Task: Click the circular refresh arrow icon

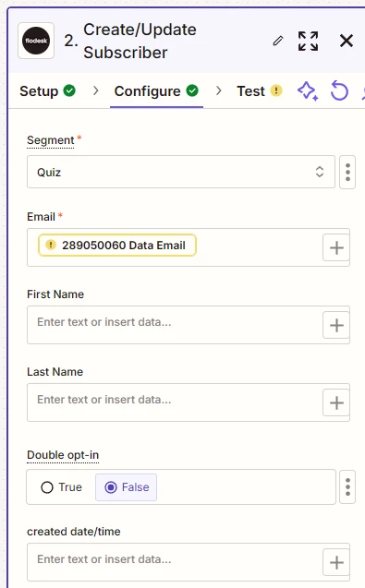Action: (339, 91)
